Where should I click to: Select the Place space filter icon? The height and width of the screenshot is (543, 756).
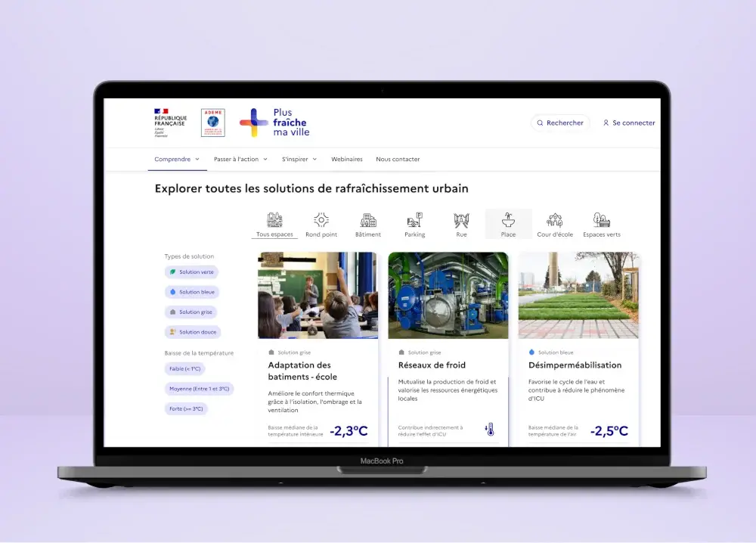tap(508, 219)
